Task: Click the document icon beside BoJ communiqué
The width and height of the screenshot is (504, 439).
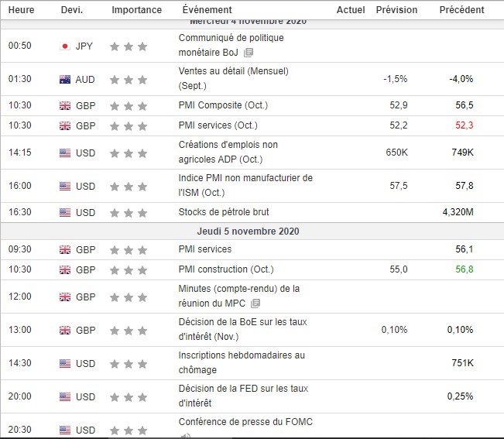Action: click(x=249, y=53)
